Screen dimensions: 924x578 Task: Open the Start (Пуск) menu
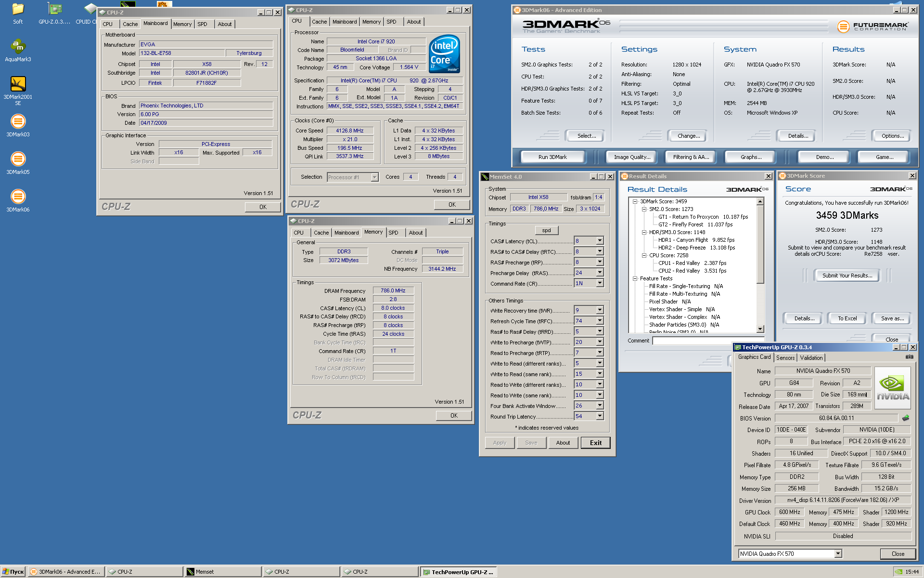[x=13, y=572]
